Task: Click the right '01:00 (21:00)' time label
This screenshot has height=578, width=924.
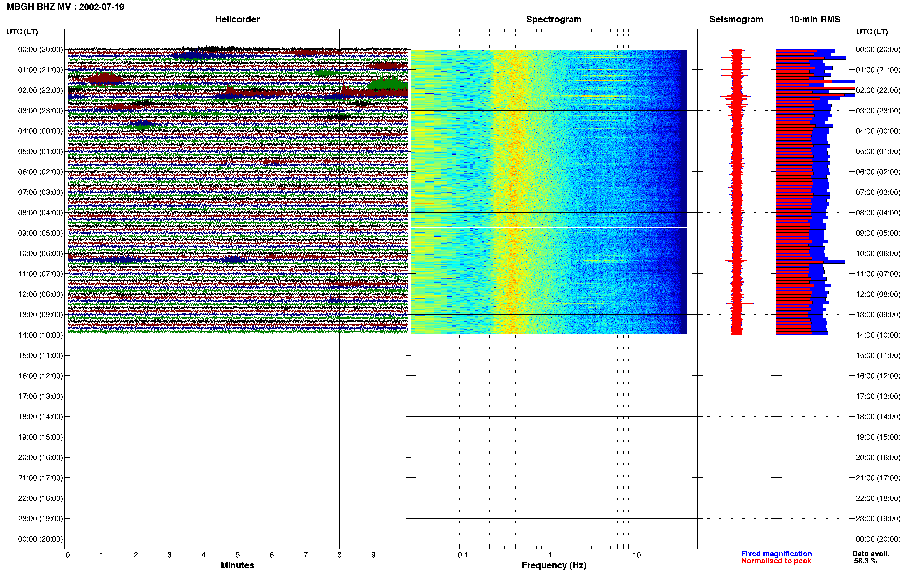Action: (x=878, y=70)
